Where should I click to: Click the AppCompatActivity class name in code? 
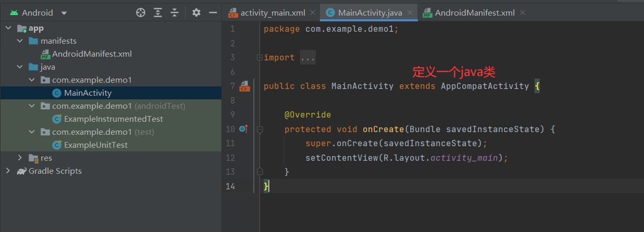point(485,86)
